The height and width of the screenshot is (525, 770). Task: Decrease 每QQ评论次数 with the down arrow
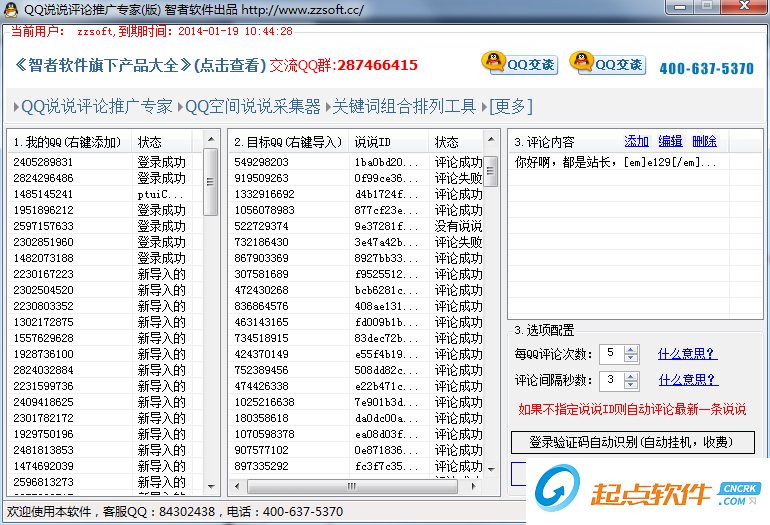[631, 359]
